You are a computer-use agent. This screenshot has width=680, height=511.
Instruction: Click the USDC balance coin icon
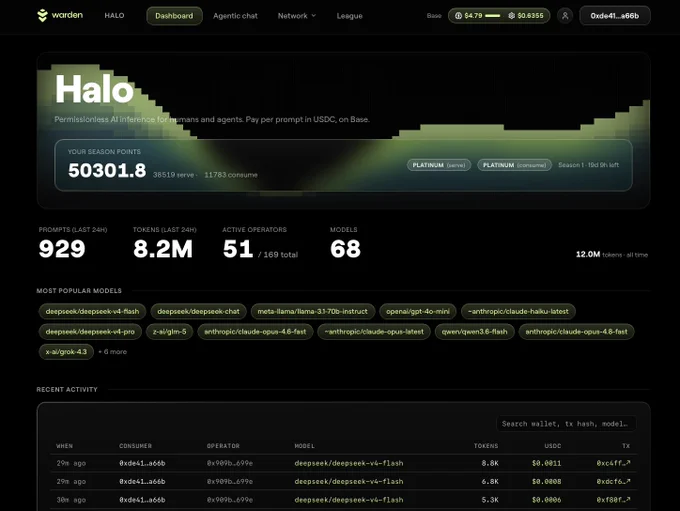tap(458, 16)
